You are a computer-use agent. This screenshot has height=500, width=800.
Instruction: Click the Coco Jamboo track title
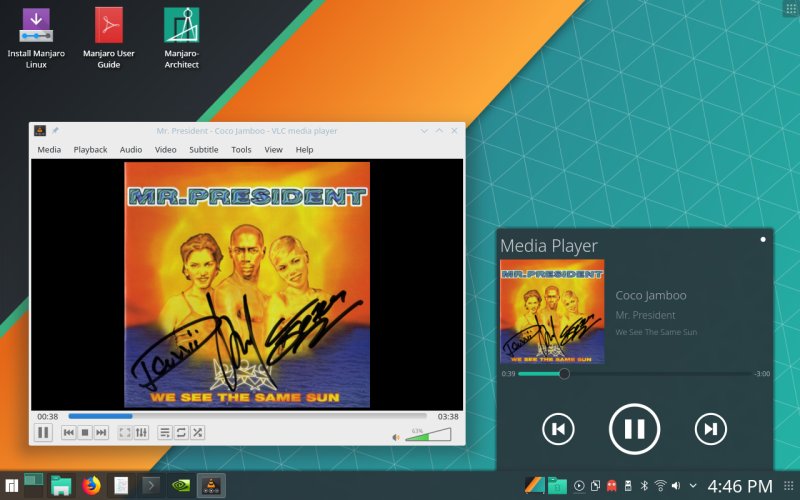tap(651, 295)
